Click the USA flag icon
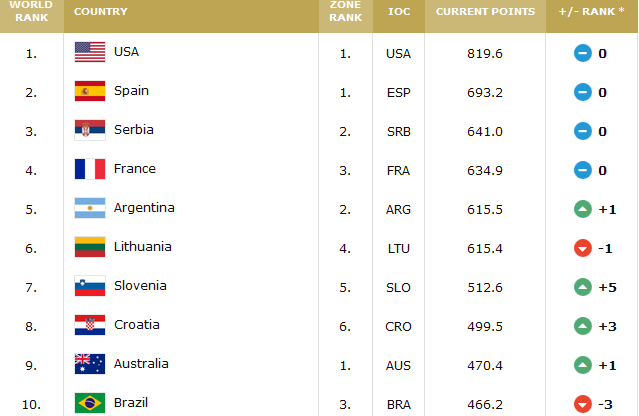The image size is (639, 416). coord(90,52)
